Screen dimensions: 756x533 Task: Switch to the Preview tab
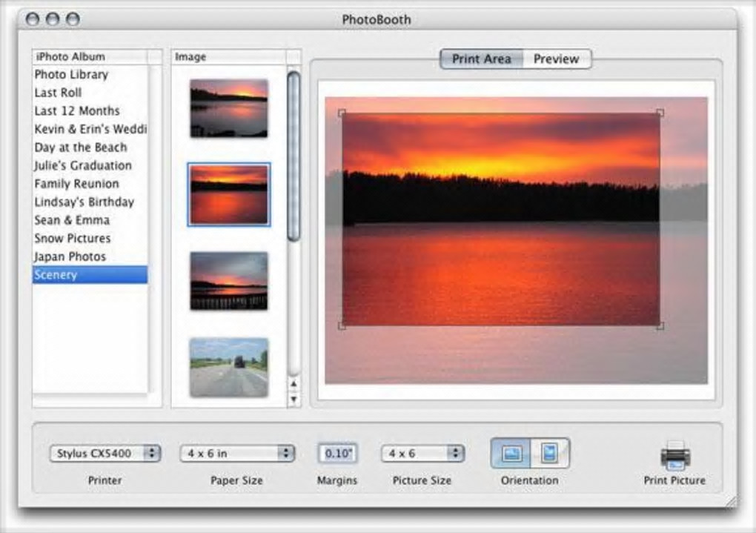click(557, 59)
